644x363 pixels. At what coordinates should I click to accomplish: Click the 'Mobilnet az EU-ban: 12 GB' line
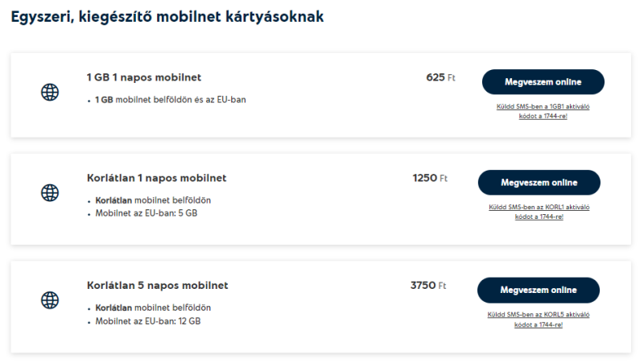(x=148, y=321)
